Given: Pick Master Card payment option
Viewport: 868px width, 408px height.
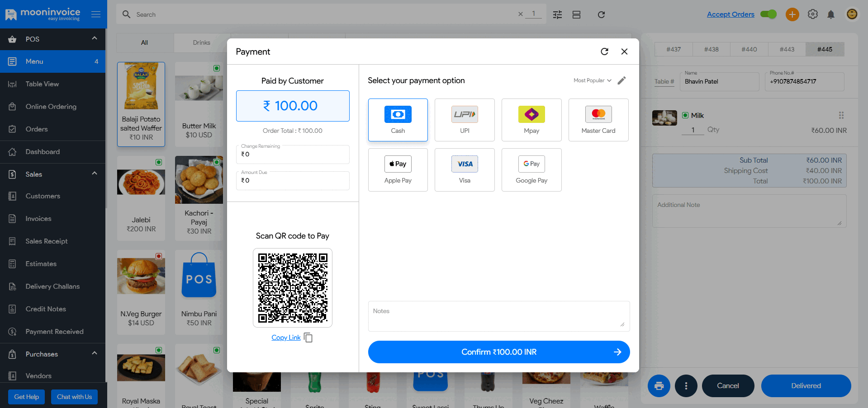Looking at the screenshot, I should coord(598,120).
